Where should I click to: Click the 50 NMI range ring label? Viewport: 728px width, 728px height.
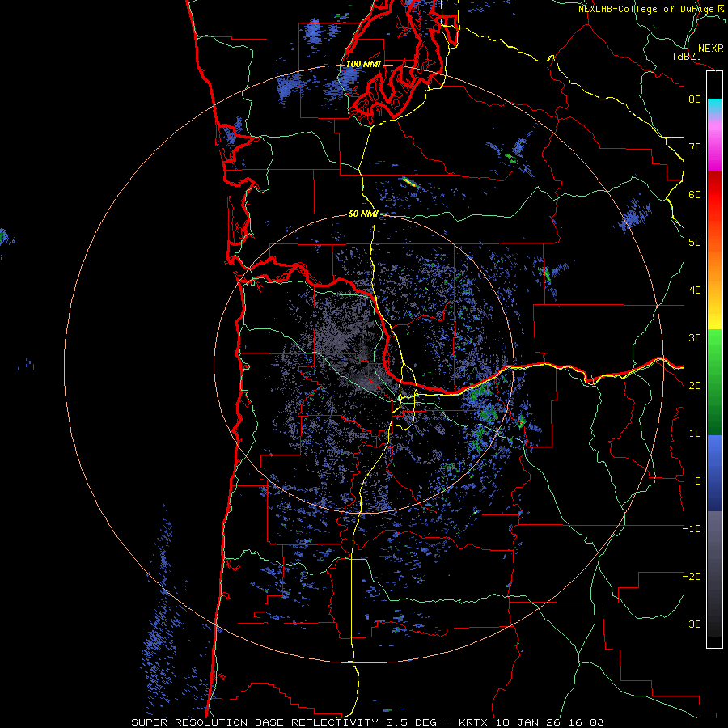pos(363,214)
